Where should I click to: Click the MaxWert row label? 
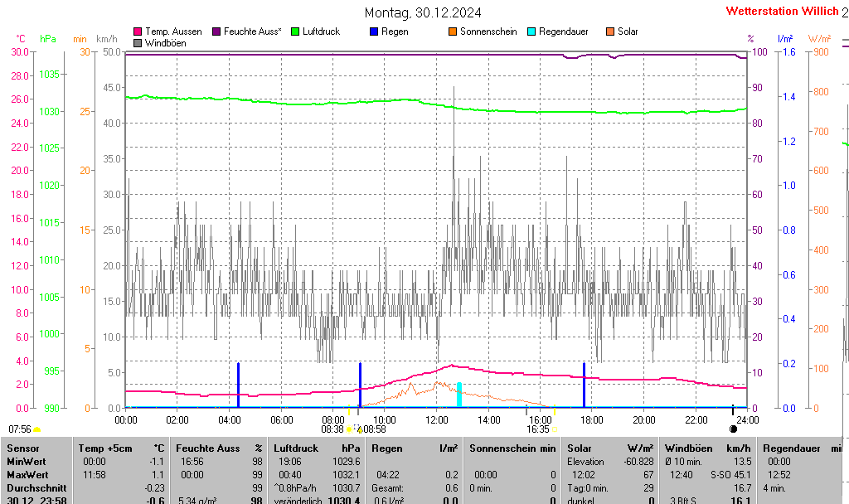[27, 475]
